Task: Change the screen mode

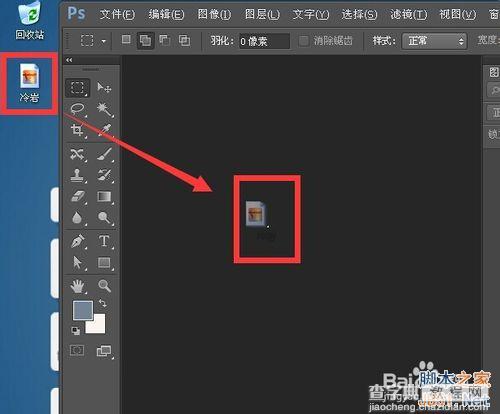Action: pyautogui.click(x=104, y=351)
